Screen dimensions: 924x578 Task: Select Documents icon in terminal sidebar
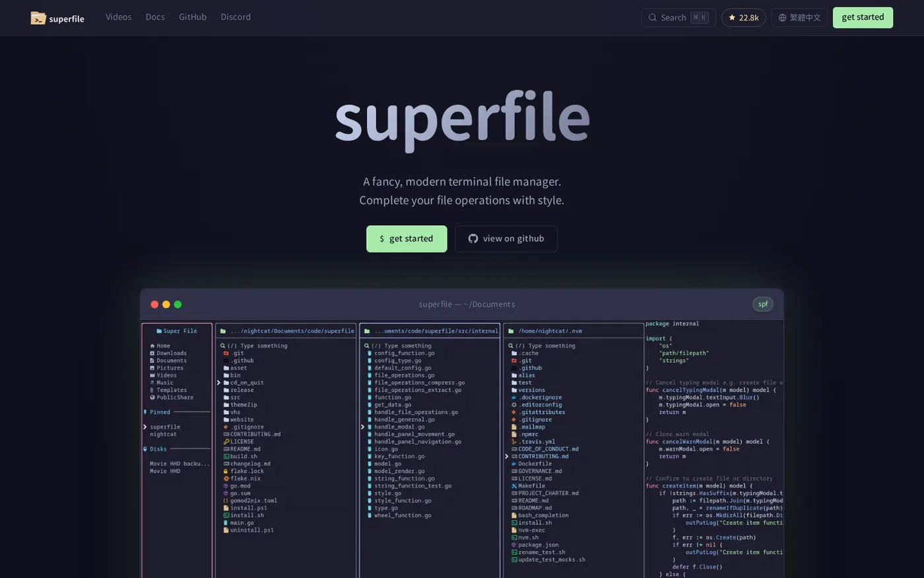pos(152,361)
